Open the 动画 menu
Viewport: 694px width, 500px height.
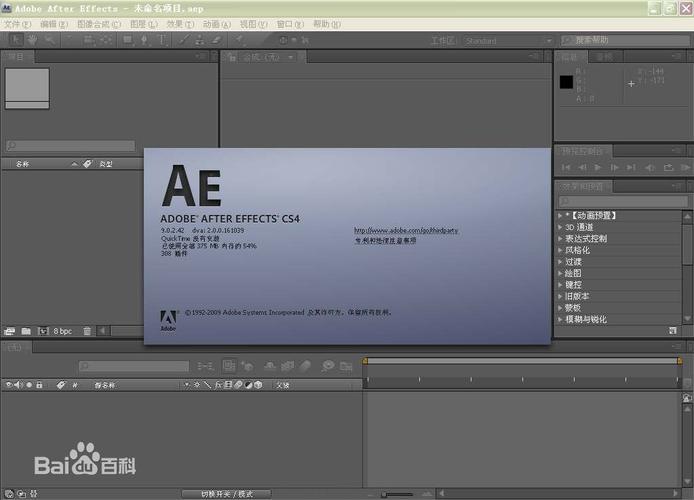click(x=217, y=24)
